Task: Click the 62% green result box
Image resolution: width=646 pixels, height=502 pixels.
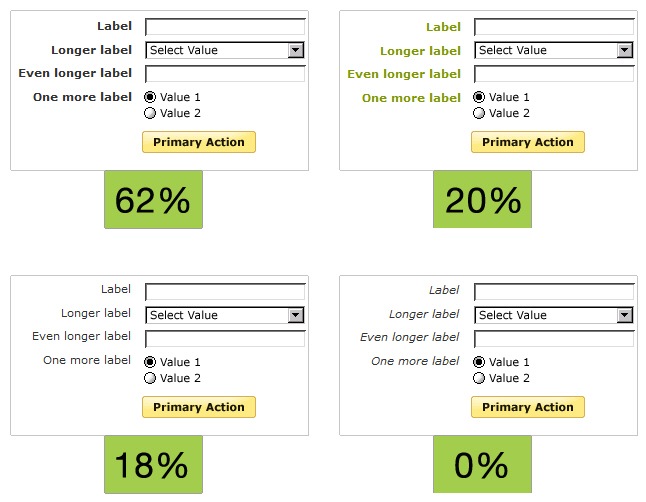Action: pyautogui.click(x=153, y=199)
